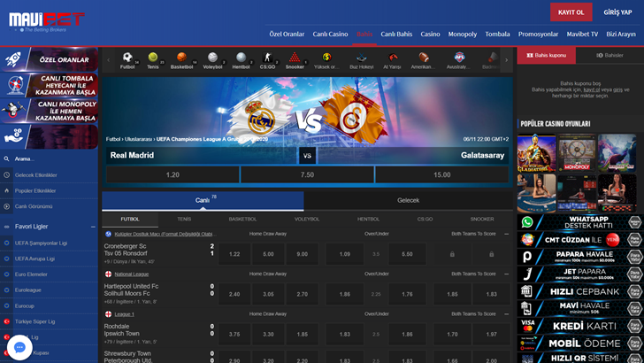Click the search magnifier icon
This screenshot has height=363, width=644.
(x=6, y=158)
